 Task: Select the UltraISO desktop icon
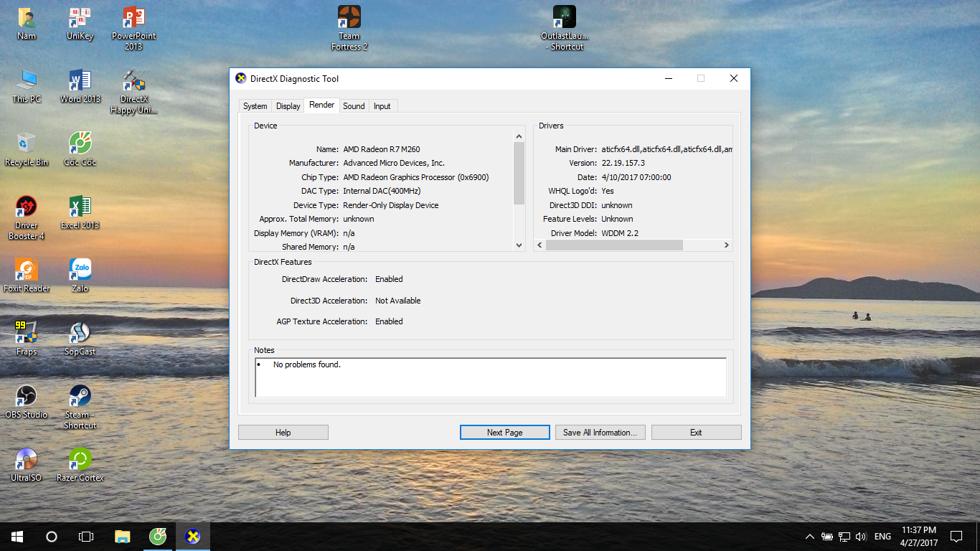pyautogui.click(x=27, y=466)
